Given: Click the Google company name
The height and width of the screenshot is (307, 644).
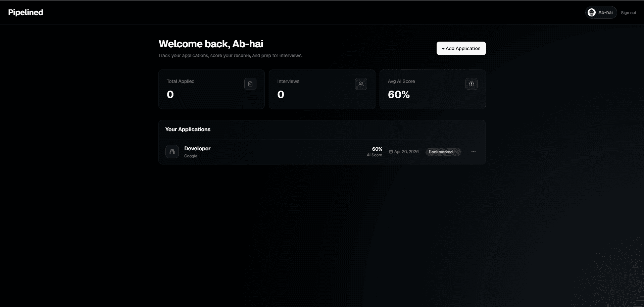Looking at the screenshot, I should (191, 156).
